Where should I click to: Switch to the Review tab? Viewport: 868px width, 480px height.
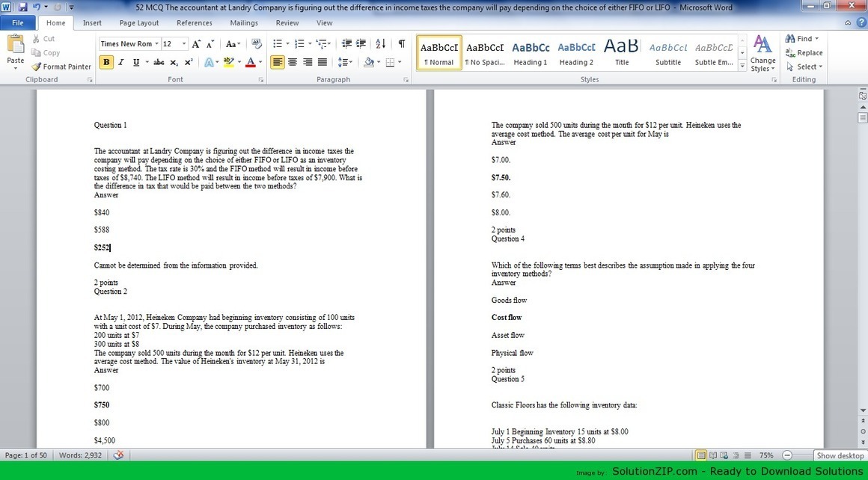(287, 23)
